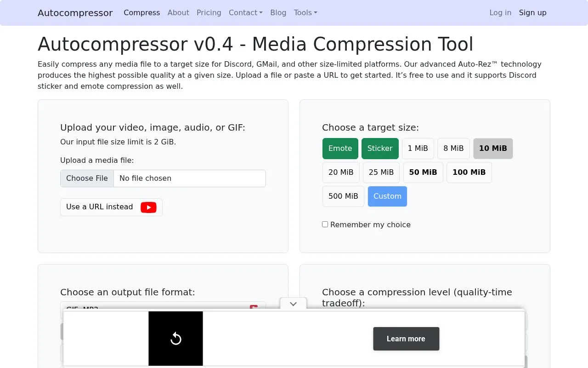Tick the Remember my choice checkbox
This screenshot has height=368, width=588.
click(325, 224)
